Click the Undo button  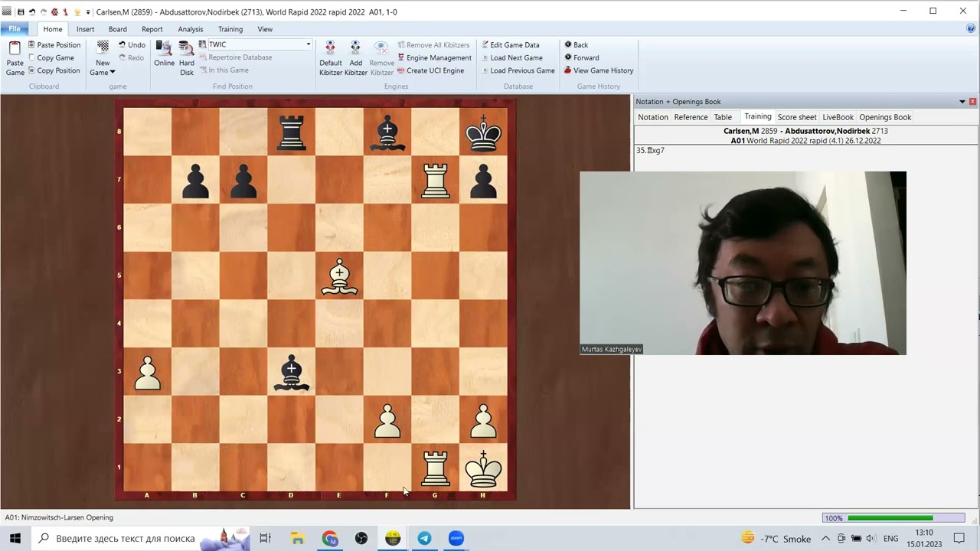coord(132,44)
